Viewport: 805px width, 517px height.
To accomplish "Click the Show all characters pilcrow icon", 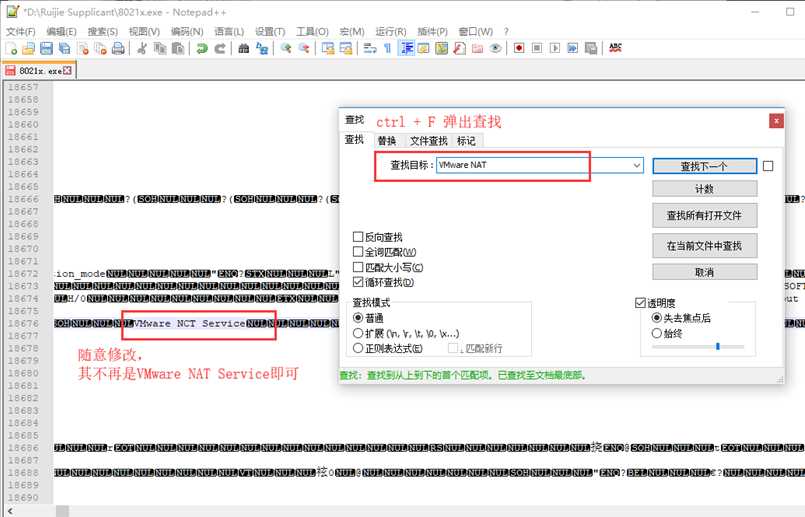I will click(x=388, y=48).
